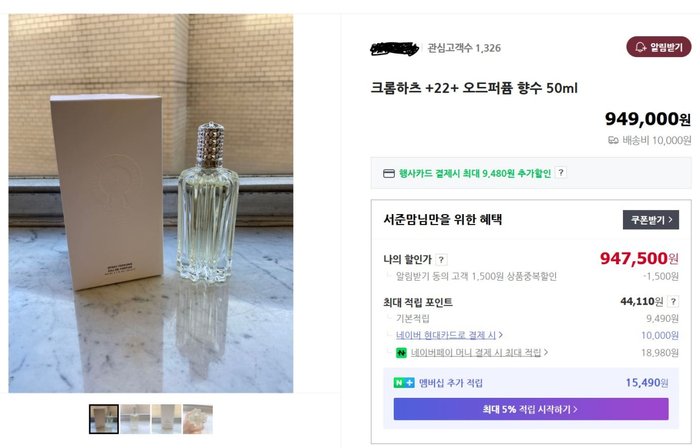Click the 관심고객수 1,326 follower count

tap(464, 48)
